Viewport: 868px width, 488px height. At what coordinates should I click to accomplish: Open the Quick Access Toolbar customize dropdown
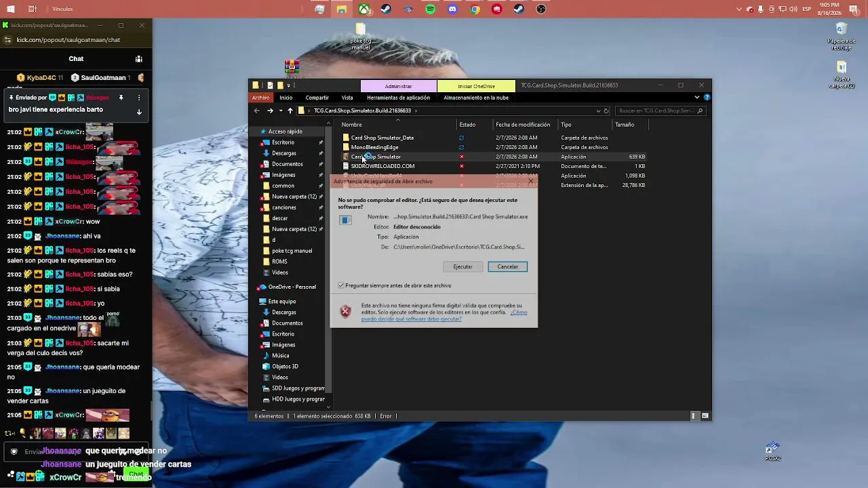288,85
